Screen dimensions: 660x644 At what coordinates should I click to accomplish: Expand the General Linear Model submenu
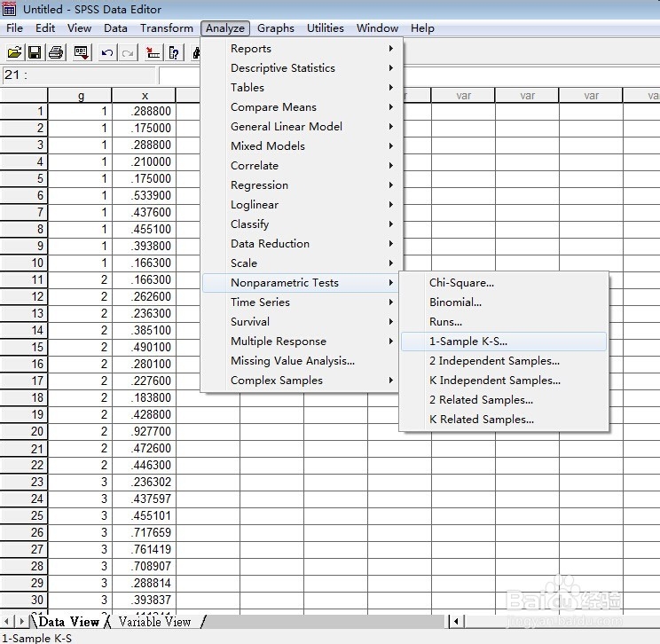[302, 126]
